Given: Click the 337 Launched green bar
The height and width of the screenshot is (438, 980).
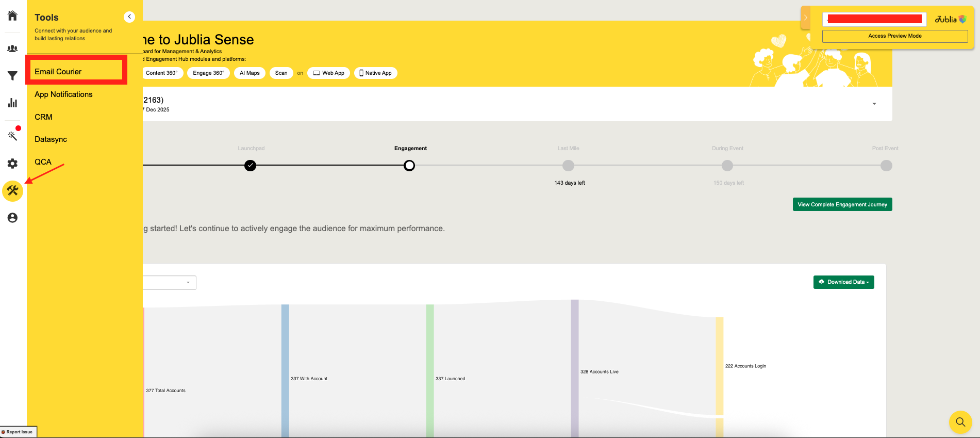Looking at the screenshot, I should click(430, 370).
